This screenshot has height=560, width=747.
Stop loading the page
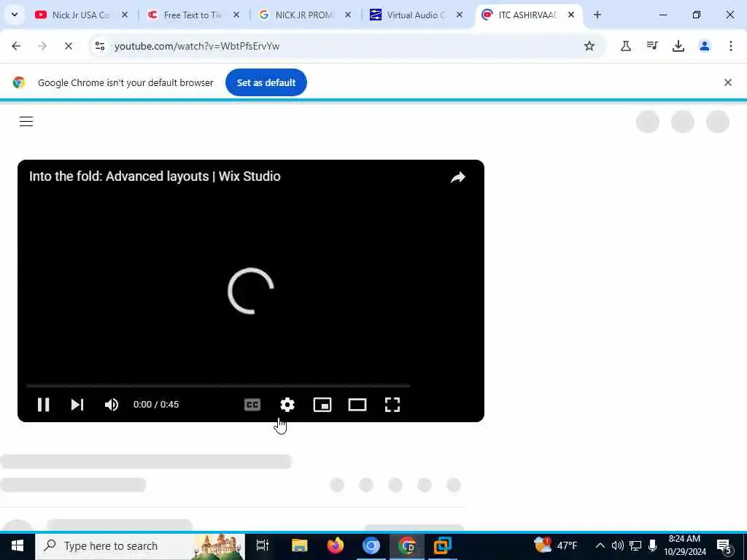click(69, 46)
